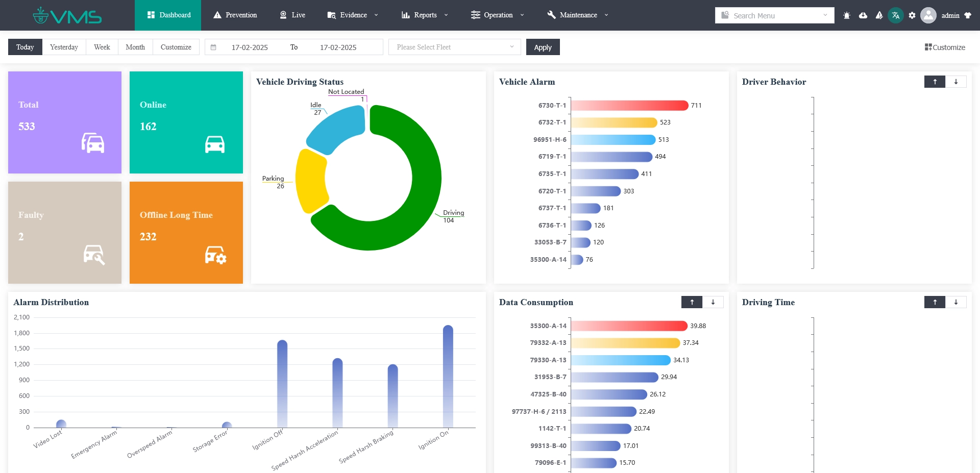Sort Driver Behavior ascending with up arrow
Screen dimensions: 980x473
click(935, 82)
